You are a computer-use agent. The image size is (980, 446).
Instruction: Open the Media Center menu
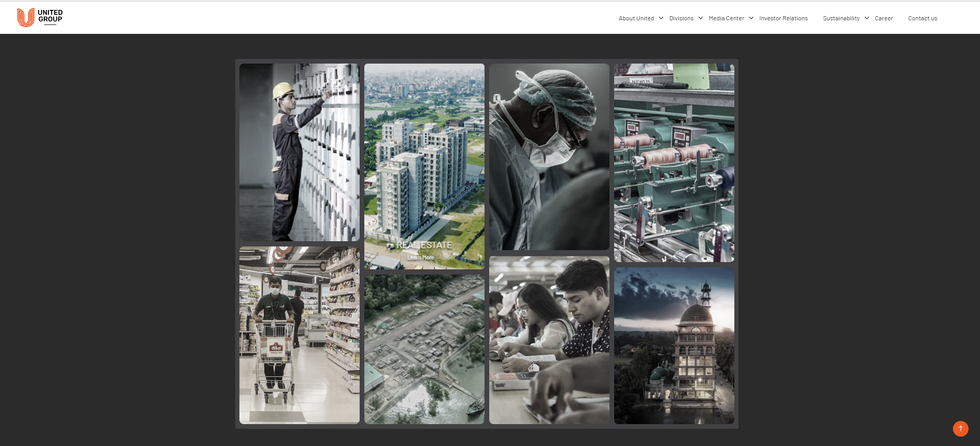pos(726,18)
